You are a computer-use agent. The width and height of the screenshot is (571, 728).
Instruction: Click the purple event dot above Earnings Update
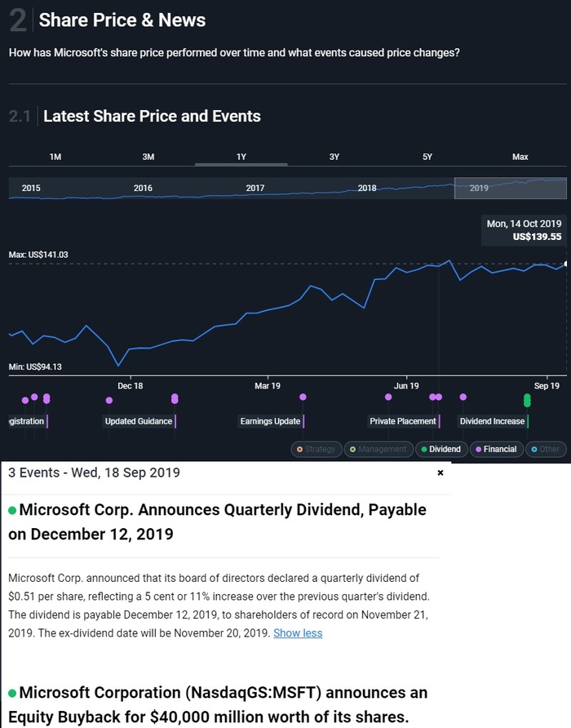coord(303,397)
